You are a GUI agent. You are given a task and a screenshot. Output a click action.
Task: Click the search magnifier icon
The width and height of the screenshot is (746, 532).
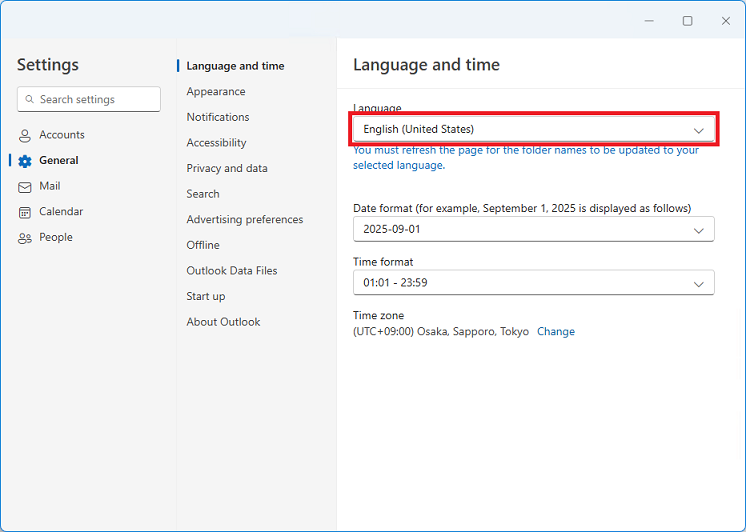[29, 100]
